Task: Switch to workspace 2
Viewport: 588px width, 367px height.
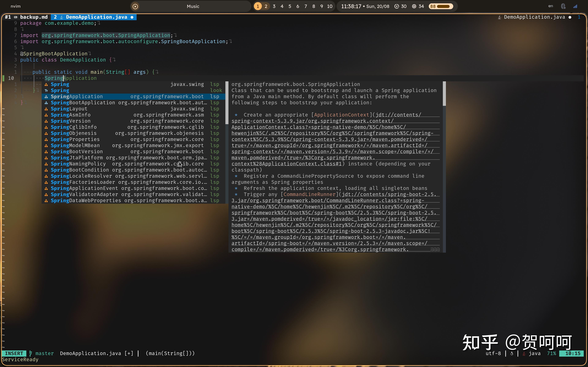Action: point(266,6)
